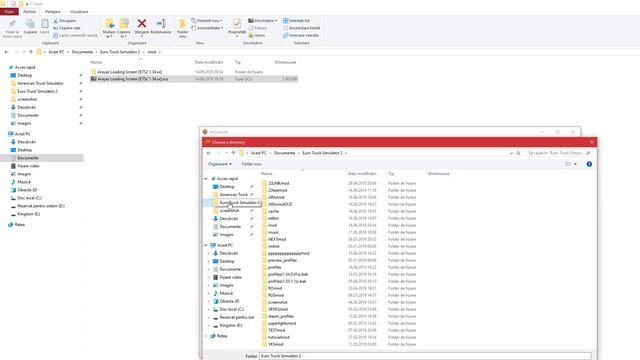The height and width of the screenshot is (360, 640).
Task: Collapse 'Acces rapid' in the dialog tree
Action: coord(206,179)
